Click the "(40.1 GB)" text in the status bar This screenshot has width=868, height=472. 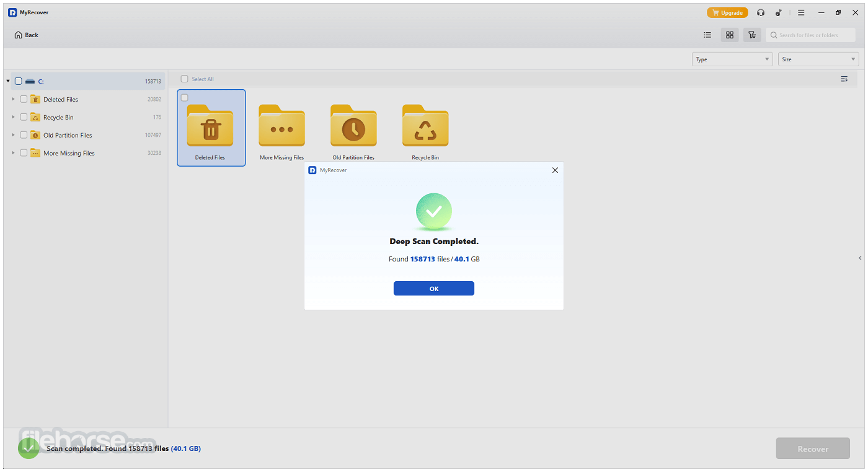coord(186,448)
